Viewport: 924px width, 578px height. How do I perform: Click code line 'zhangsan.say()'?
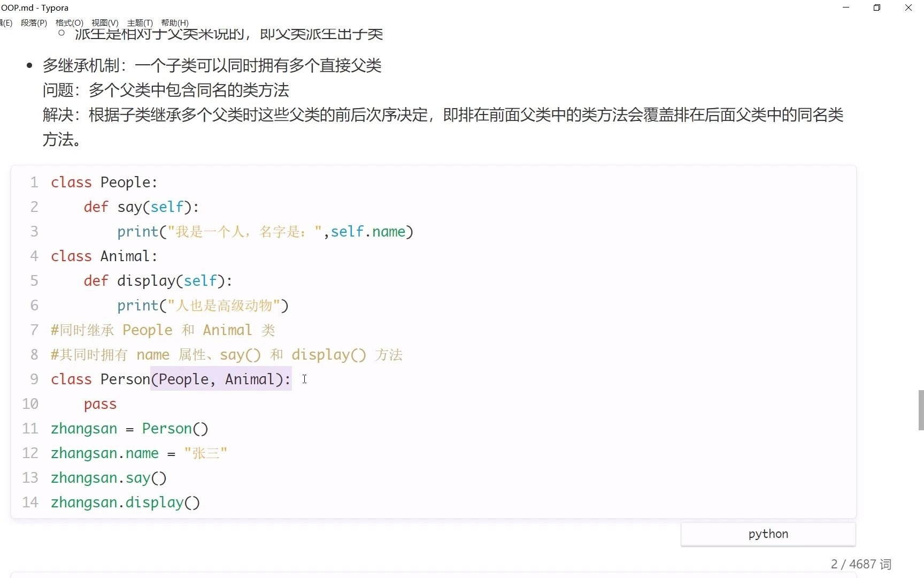point(109,478)
